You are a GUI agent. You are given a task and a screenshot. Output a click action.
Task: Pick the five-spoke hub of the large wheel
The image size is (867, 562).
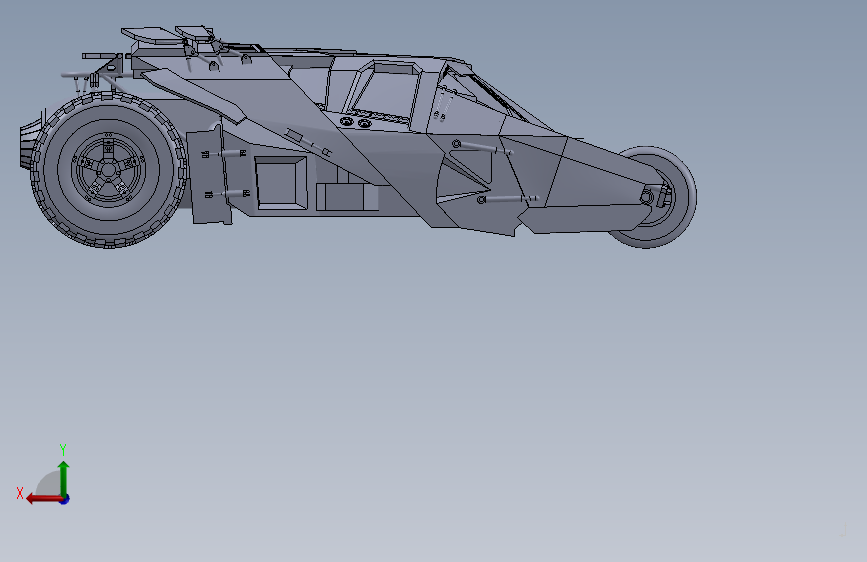coord(108,170)
